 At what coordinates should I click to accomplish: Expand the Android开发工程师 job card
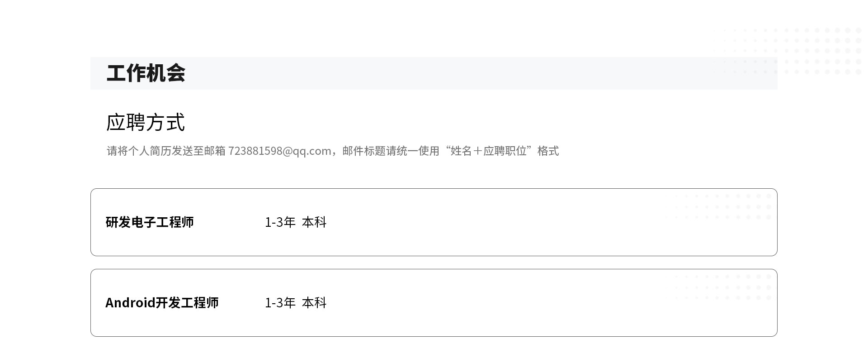coord(434,303)
